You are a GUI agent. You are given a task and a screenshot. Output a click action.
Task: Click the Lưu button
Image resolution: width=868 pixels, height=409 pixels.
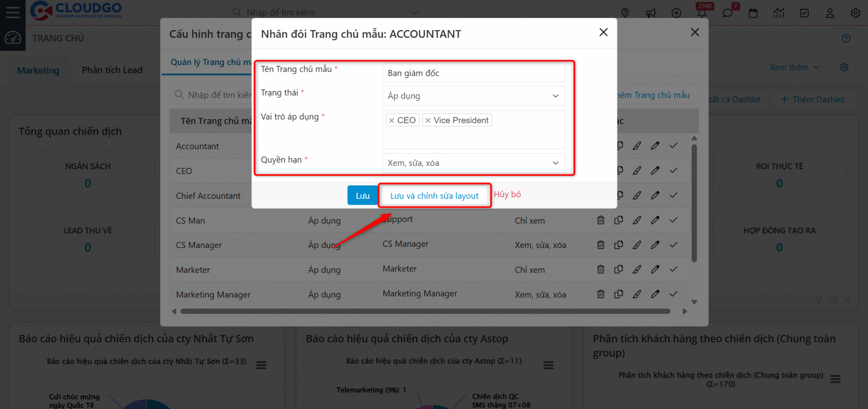pos(362,195)
